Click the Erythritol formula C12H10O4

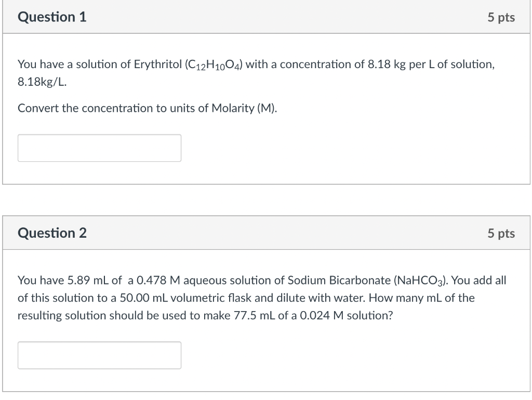[x=214, y=64]
